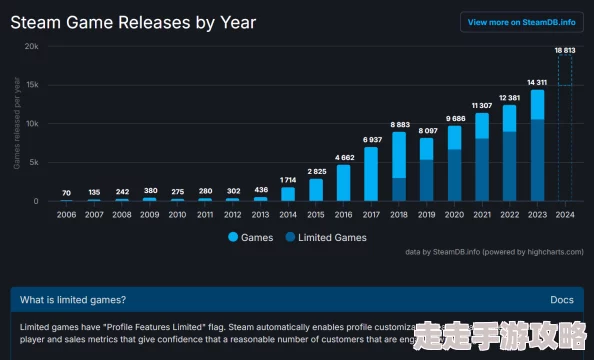Click the 8 883 data label
The image size is (594, 360).
click(400, 125)
